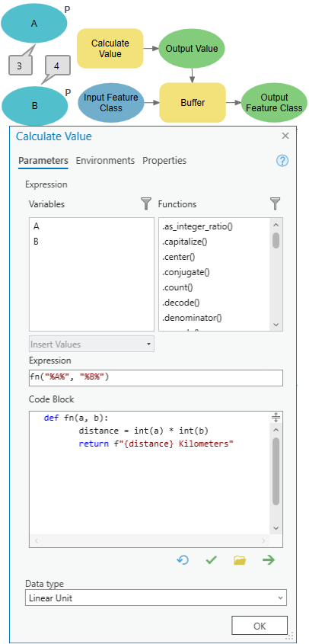The height and width of the screenshot is (644, 309).
Task: Click the reset expression undo icon
Action: (x=183, y=560)
